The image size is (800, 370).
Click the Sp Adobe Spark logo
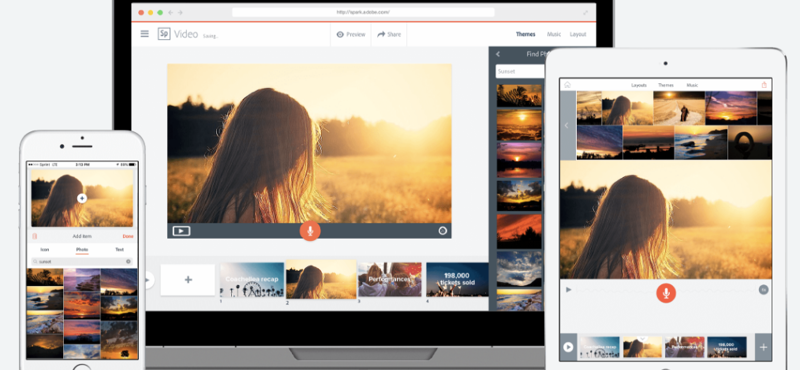coord(164,34)
